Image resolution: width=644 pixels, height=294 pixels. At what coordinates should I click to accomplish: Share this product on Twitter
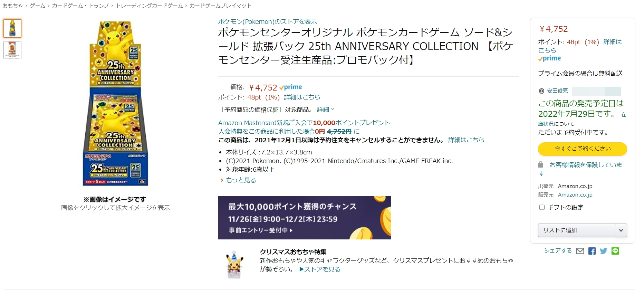click(x=603, y=251)
